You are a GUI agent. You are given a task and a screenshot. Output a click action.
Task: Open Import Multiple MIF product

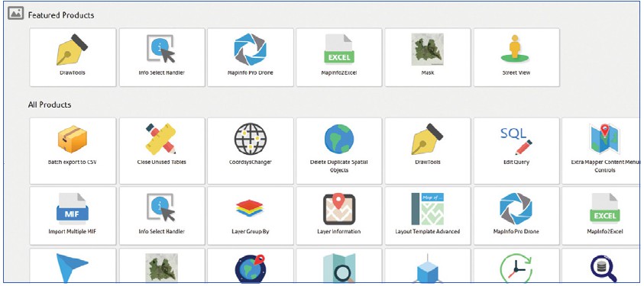click(73, 216)
